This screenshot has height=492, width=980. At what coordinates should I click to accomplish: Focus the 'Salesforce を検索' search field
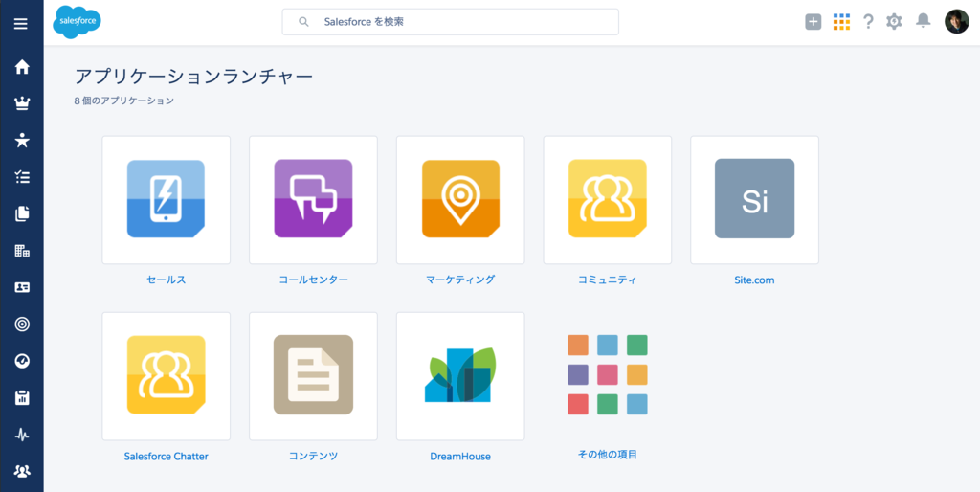450,22
